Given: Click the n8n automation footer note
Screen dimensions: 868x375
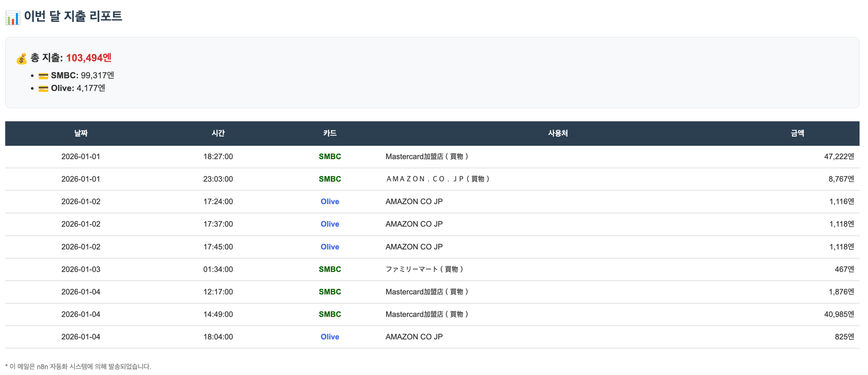Looking at the screenshot, I should click(x=78, y=366).
